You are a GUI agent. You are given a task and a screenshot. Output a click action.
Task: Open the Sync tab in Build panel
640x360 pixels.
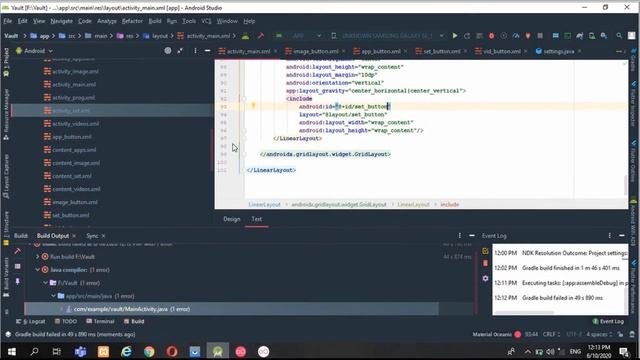pos(92,236)
